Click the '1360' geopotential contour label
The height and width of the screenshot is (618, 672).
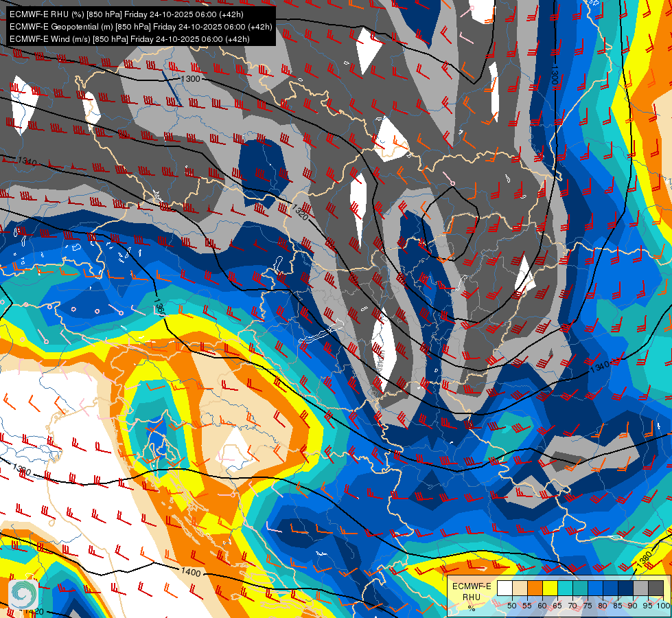159,308
